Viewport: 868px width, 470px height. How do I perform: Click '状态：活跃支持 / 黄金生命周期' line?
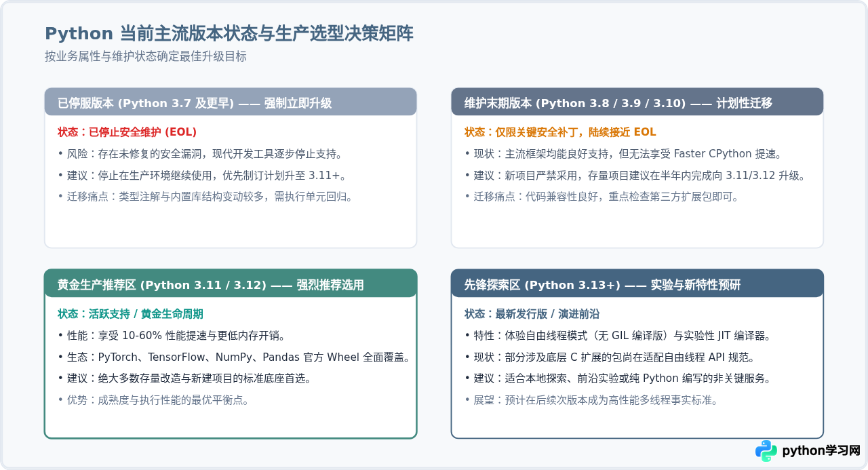coord(131,315)
